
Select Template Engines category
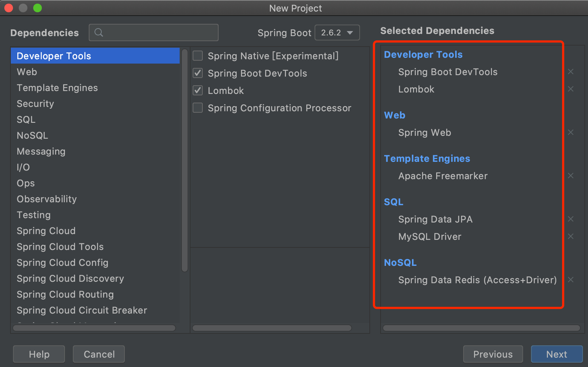95,87
